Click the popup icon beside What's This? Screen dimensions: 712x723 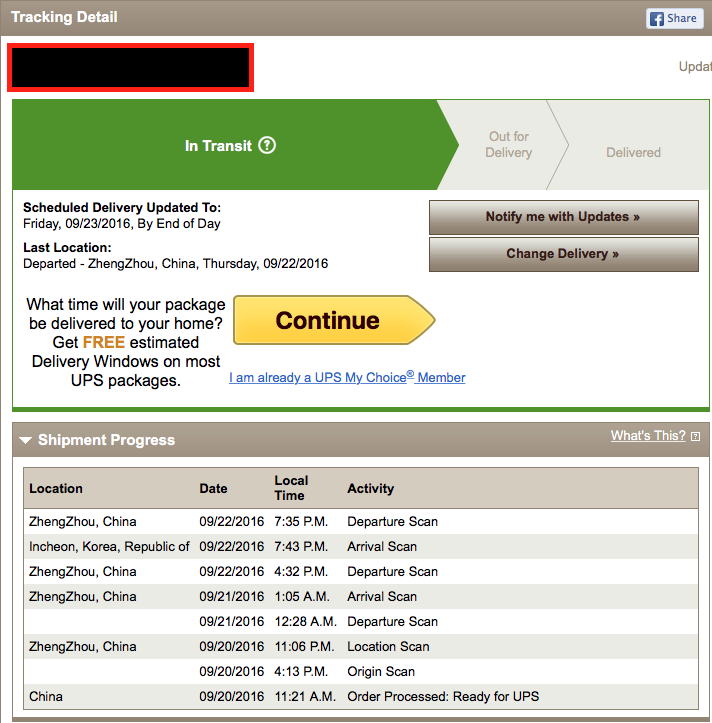pyautogui.click(x=695, y=436)
